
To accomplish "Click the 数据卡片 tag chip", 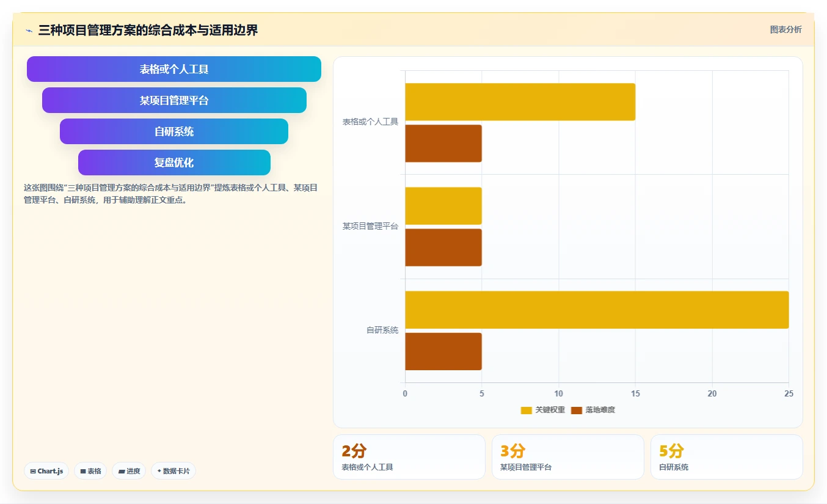I will coord(173,471).
